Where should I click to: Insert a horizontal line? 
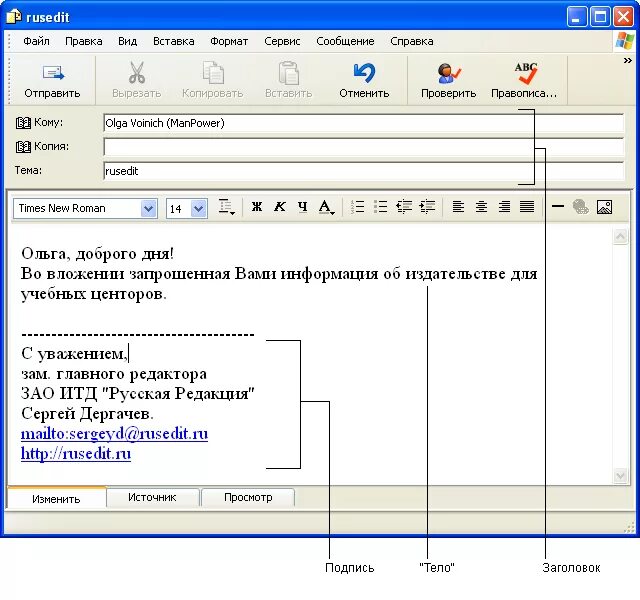coord(558,207)
